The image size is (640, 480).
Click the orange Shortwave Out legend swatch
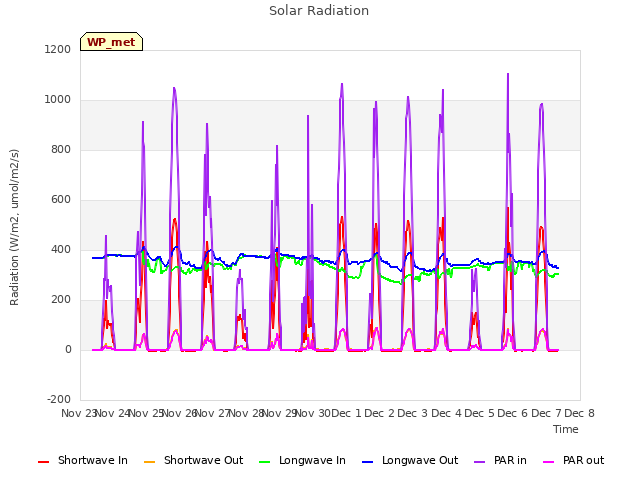(x=149, y=462)
